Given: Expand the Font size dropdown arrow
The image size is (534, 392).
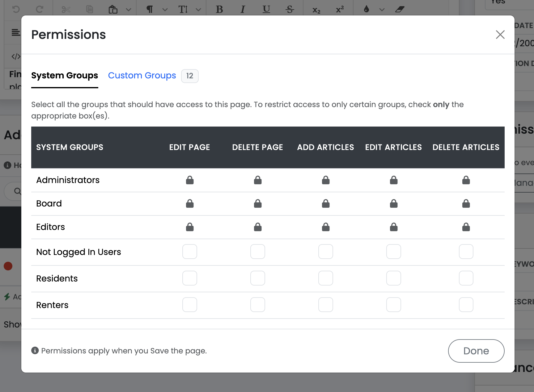Looking at the screenshot, I should point(198,10).
